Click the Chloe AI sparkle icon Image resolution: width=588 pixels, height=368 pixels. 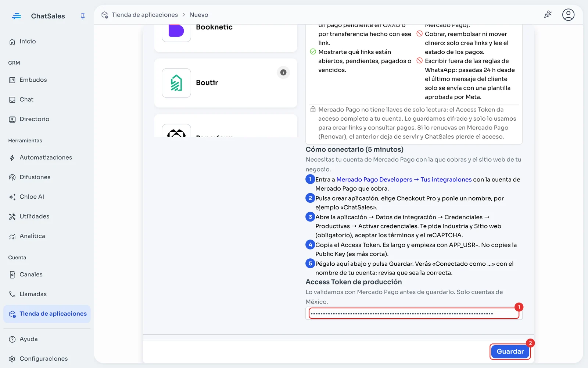click(x=12, y=197)
